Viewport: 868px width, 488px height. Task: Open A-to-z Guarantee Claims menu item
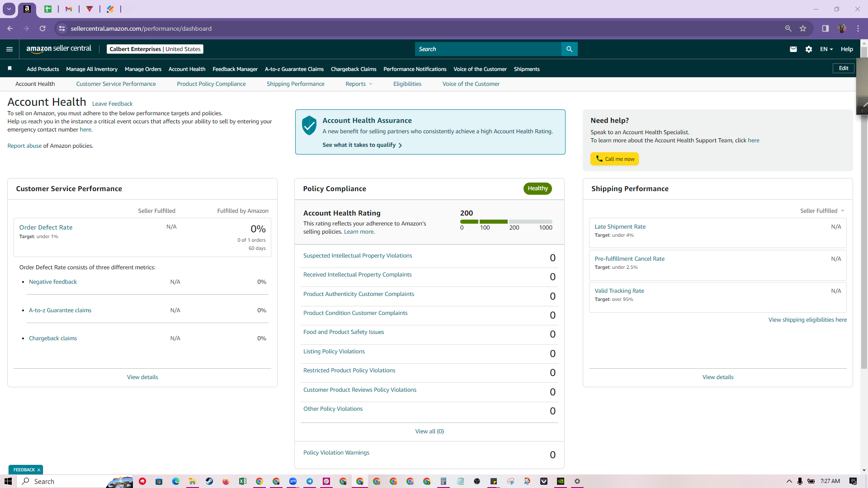pyautogui.click(x=294, y=69)
